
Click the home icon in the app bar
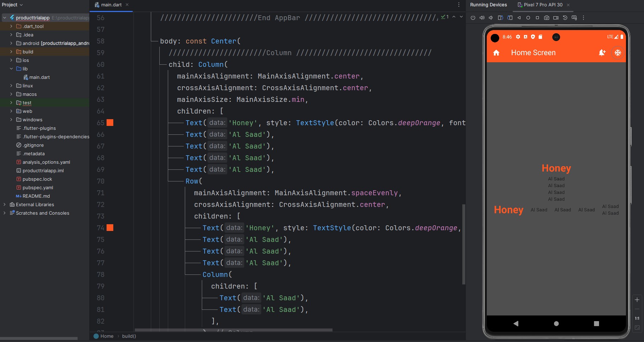click(x=496, y=53)
